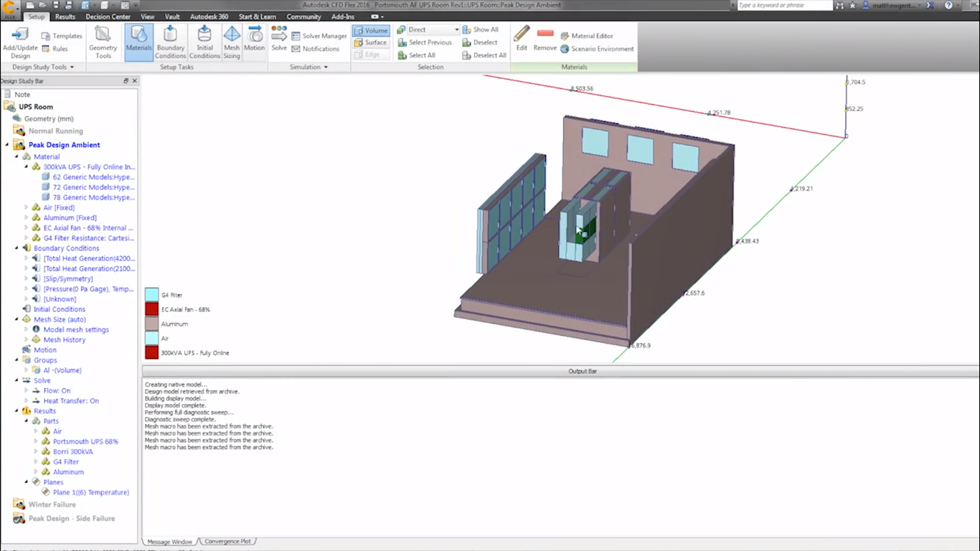Collapse the Results tree node
Screen dimensions: 980x551
click(17, 411)
